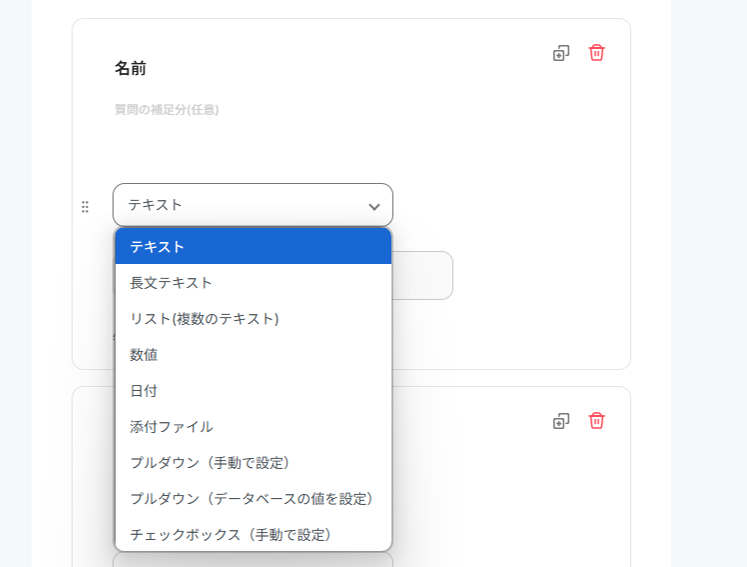Screen dimensions: 747x567
Task: Click the drag handle beside the type dropdown
Action: 85,207
